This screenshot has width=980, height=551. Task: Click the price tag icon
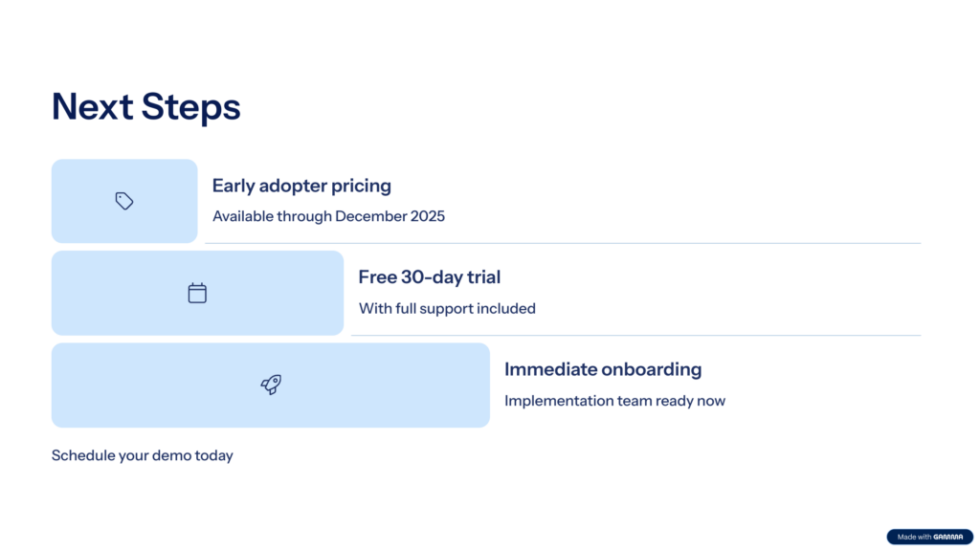124,201
